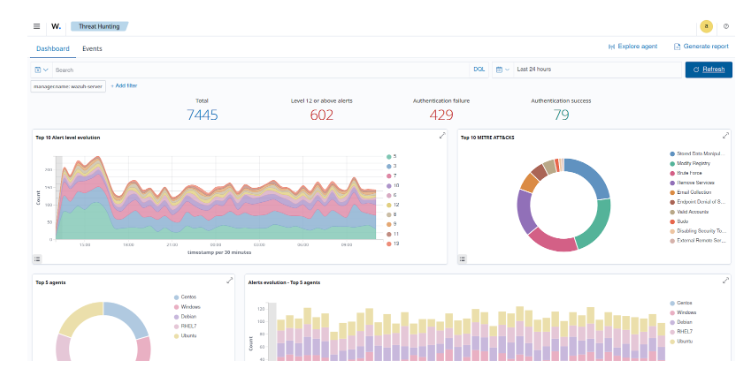Screen dimensions: 748x372
Task: Expand the Alerts evolution - Top 5 agents panel
Action: pos(726,280)
